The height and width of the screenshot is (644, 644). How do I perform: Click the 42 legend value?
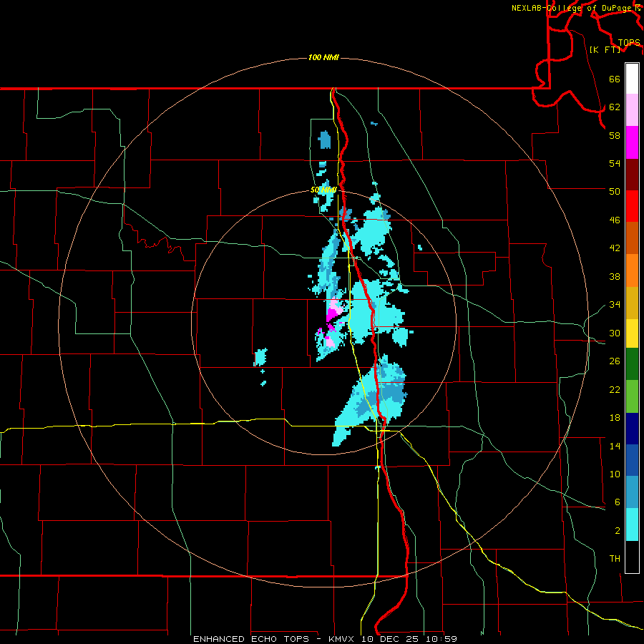tap(615, 248)
